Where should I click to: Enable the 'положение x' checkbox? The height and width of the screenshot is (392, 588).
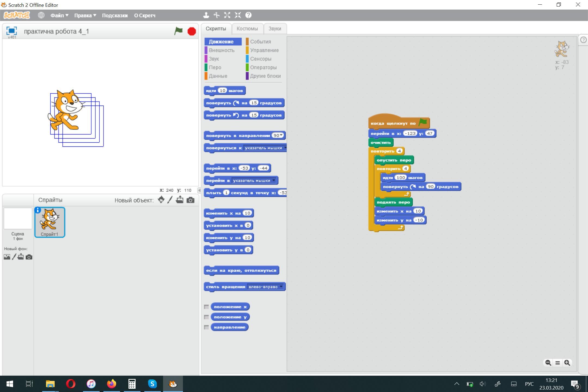click(x=206, y=307)
